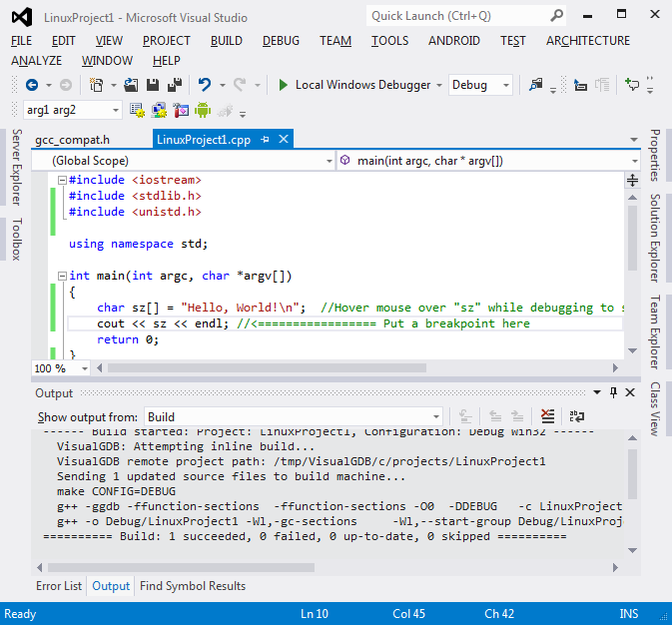Viewport: 672px width, 625px height.
Task: Click the green plus comment icon
Action: (632, 84)
